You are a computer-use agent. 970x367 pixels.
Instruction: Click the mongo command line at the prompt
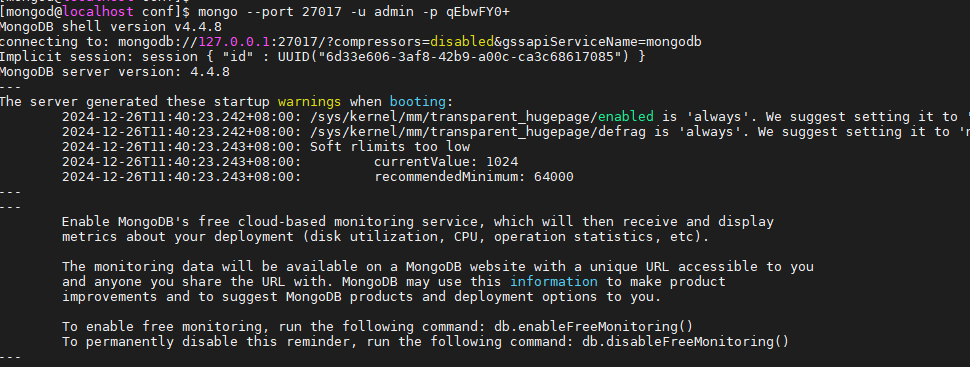(x=355, y=12)
